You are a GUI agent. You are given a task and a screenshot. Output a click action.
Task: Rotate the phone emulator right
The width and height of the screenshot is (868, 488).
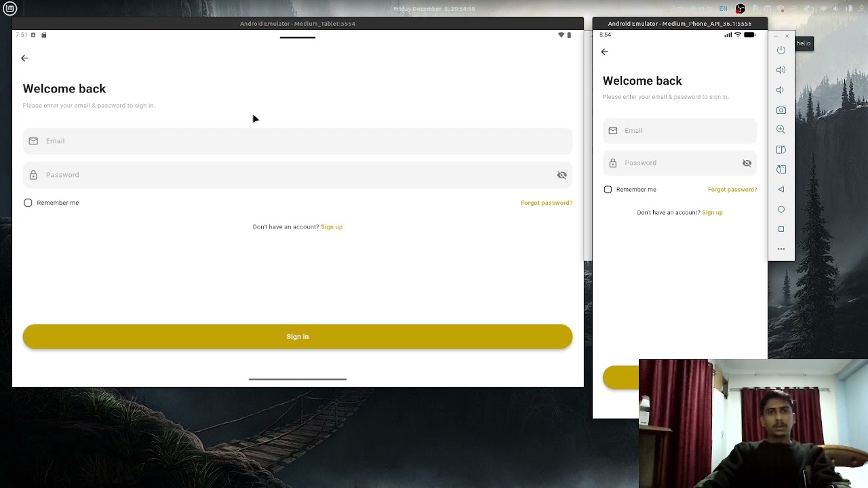click(781, 169)
